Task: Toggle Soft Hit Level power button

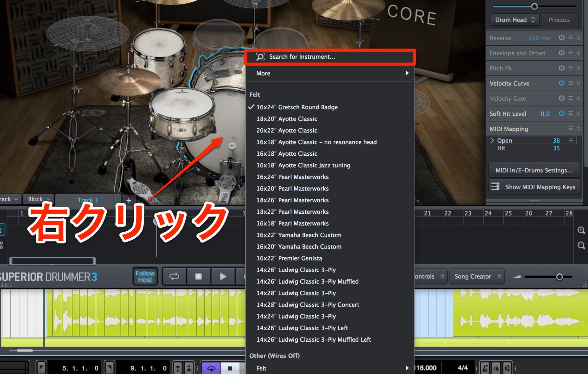Action: coord(561,113)
